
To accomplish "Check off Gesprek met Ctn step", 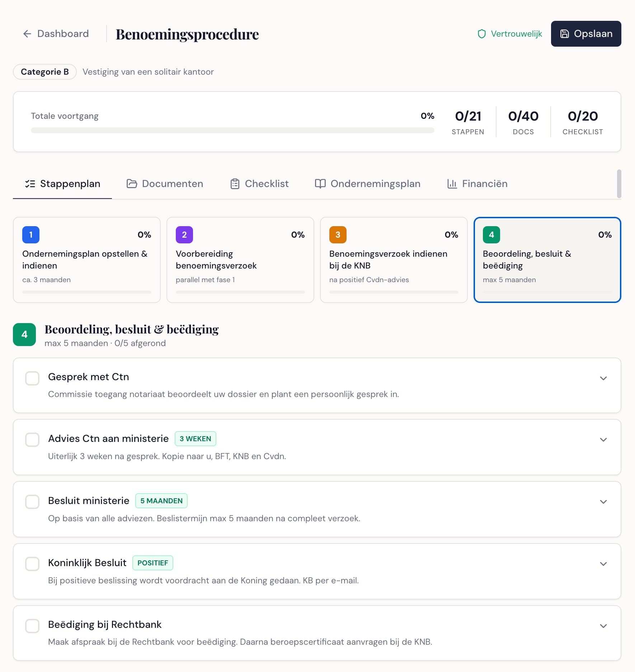I will [32, 378].
